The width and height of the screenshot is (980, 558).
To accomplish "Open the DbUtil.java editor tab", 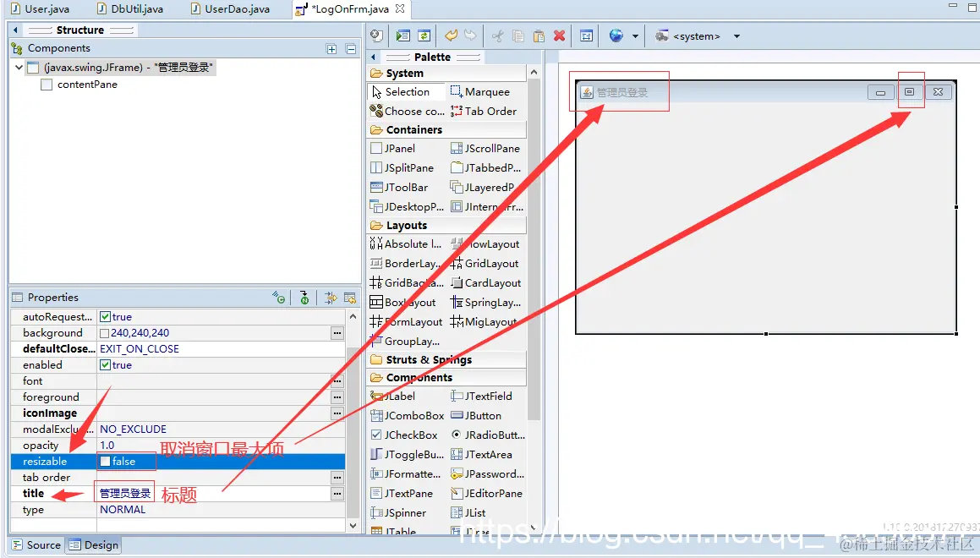I will [x=130, y=8].
